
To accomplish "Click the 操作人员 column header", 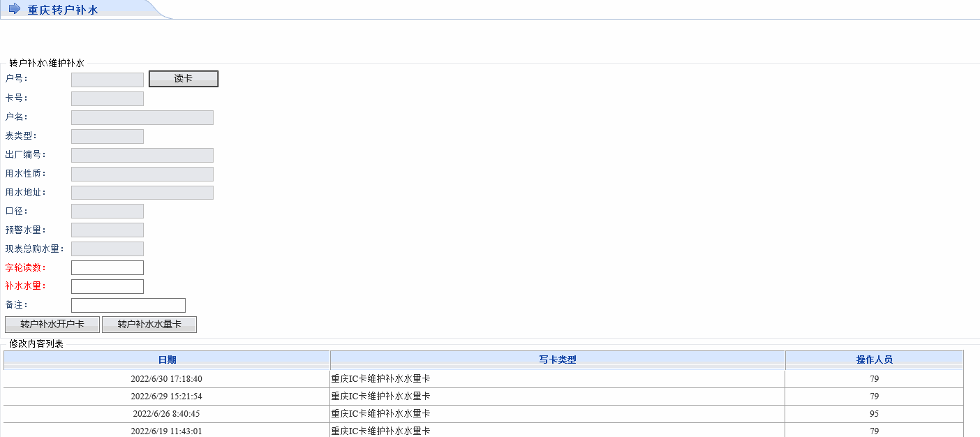I will [874, 360].
